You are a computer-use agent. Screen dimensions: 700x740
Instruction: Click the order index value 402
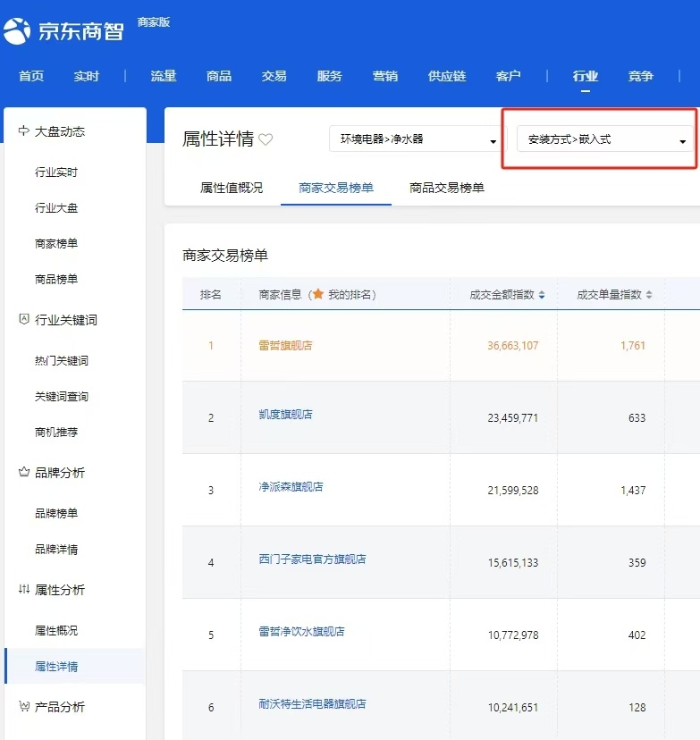point(637,635)
